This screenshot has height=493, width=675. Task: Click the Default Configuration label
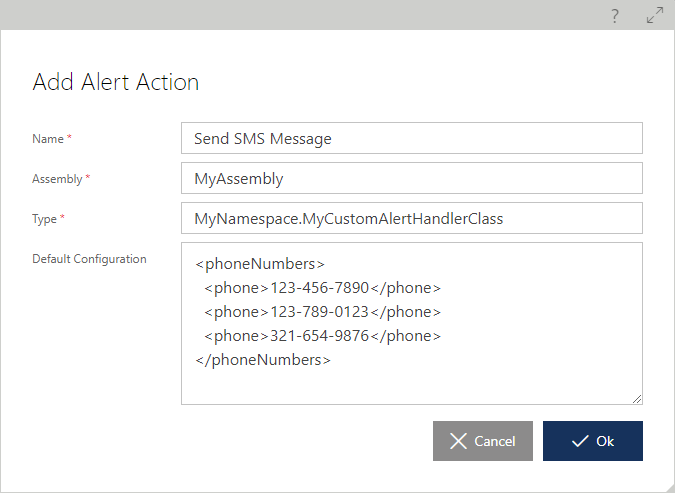click(x=89, y=259)
